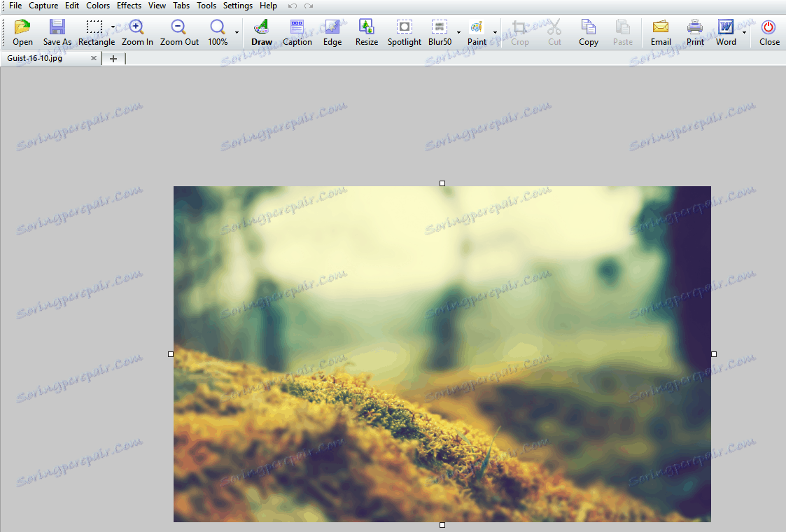
Task: Undo using the toolbar arrow
Action: 293,6
